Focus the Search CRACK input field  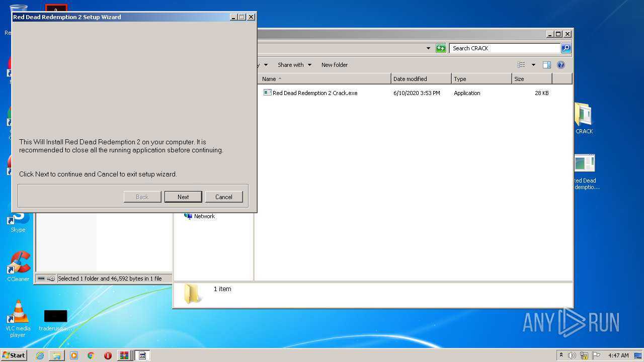tap(505, 48)
